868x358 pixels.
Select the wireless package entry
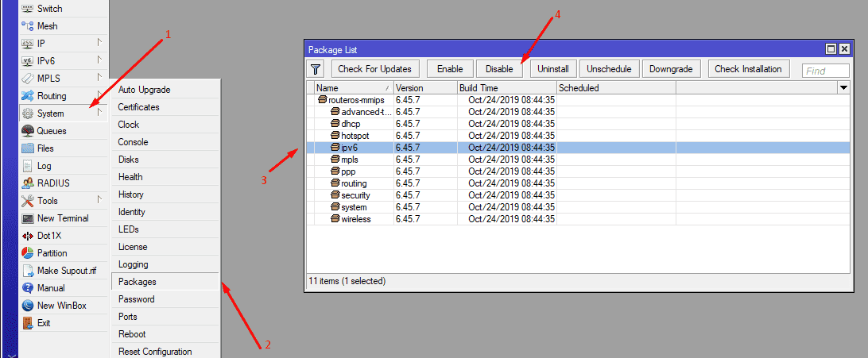355,219
